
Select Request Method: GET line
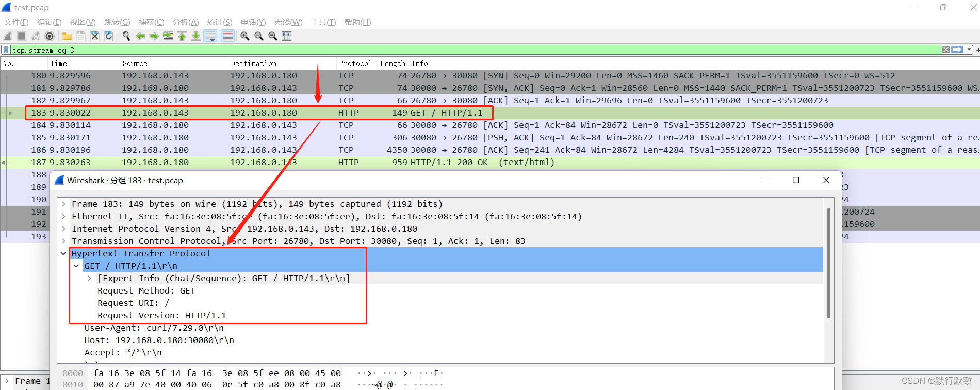[146, 291]
